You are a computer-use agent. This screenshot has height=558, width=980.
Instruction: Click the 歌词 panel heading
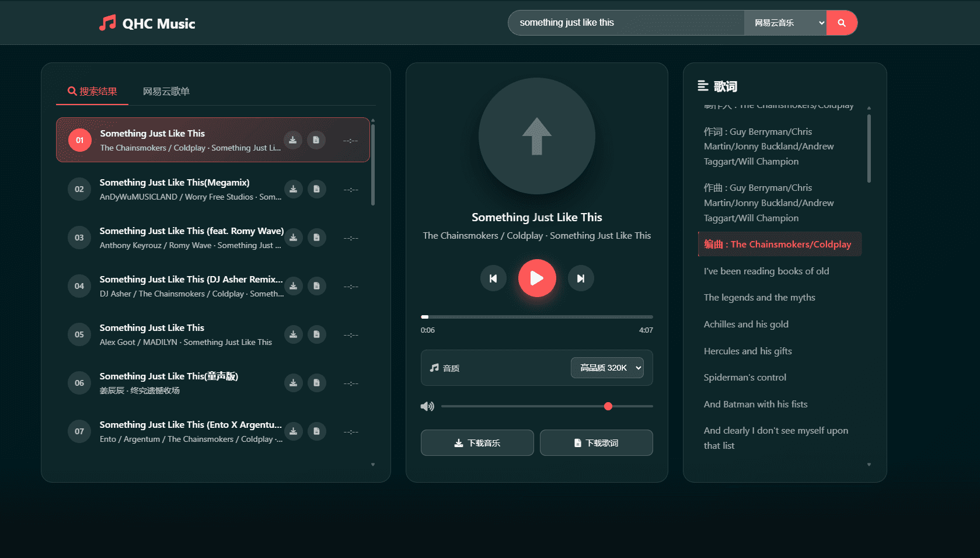(x=726, y=86)
